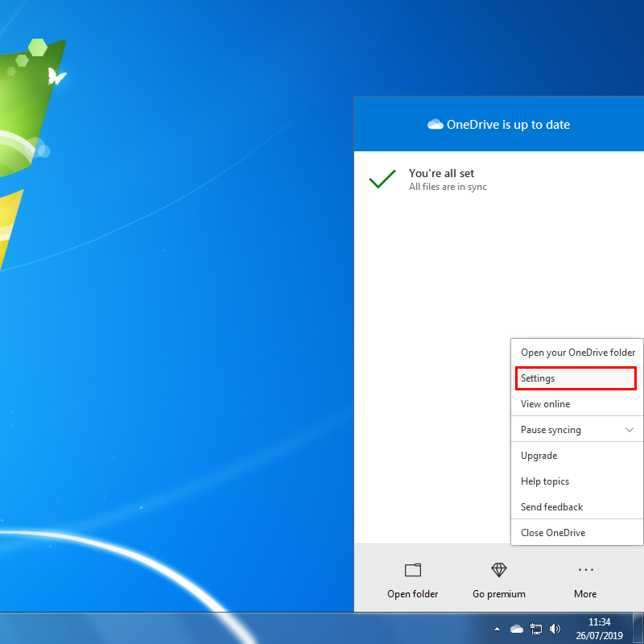The width and height of the screenshot is (644, 644).
Task: Show hidden icons arrow in system tray
Action: pyautogui.click(x=497, y=629)
